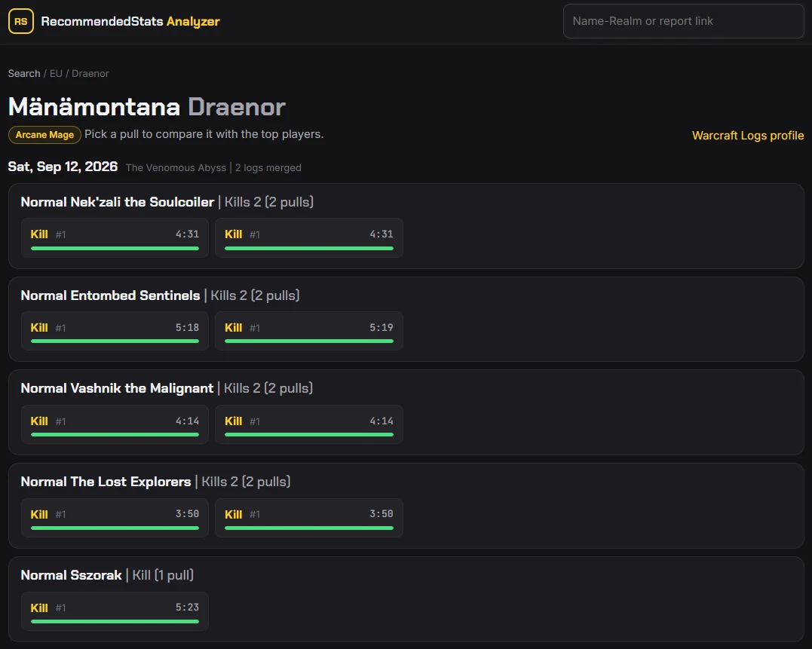812x649 pixels.
Task: Click the Arcane Mage spec badge
Action: coord(44,135)
